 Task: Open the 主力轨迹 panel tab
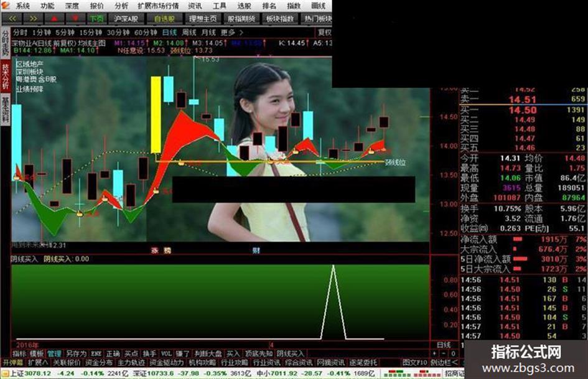pos(131,362)
